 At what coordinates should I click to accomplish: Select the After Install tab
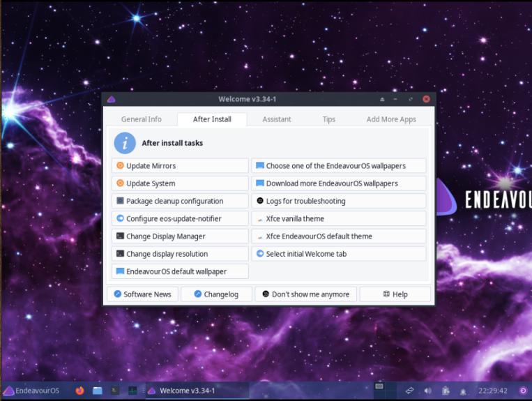(212, 119)
